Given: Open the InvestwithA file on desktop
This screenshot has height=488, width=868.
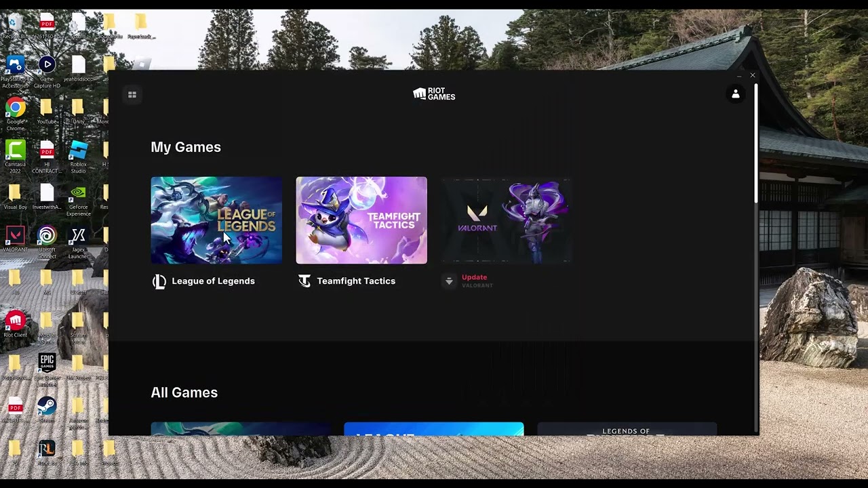Looking at the screenshot, I should pos(47,197).
